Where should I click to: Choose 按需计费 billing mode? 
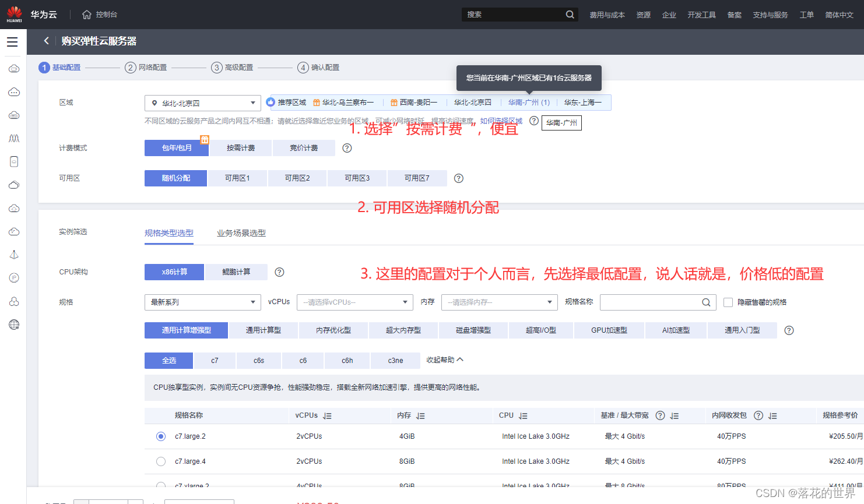[241, 148]
